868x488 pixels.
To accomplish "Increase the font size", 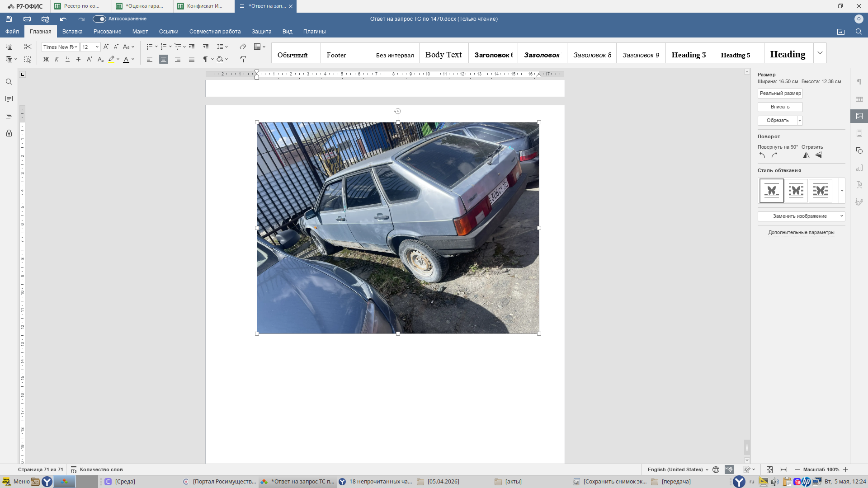I will [x=106, y=47].
